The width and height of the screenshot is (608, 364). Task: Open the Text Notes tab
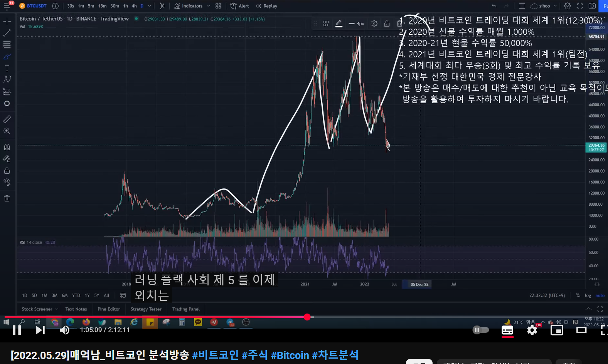(x=76, y=309)
